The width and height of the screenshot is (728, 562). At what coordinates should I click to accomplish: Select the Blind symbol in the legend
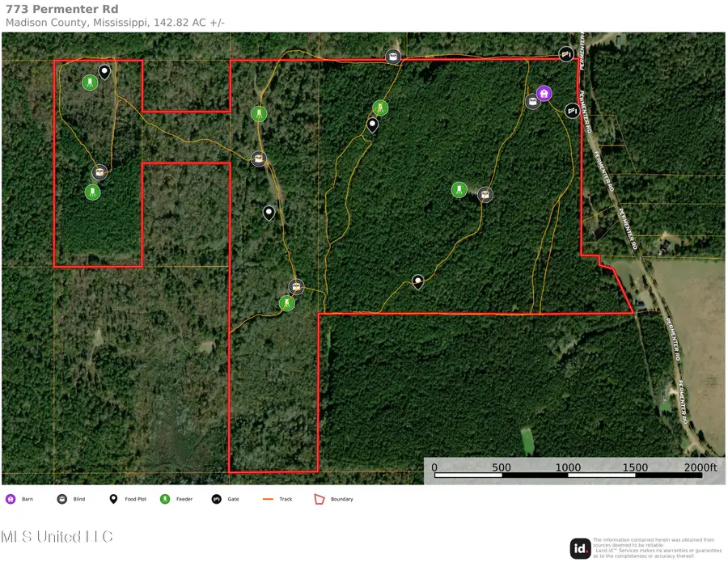[x=61, y=499]
